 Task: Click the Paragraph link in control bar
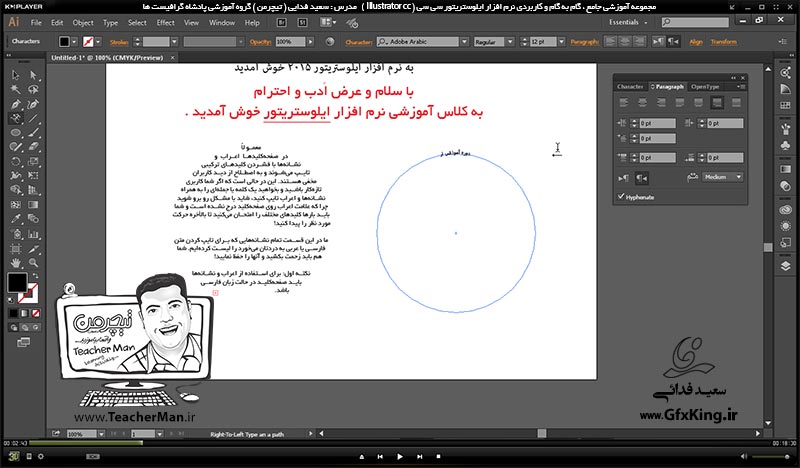pos(585,42)
